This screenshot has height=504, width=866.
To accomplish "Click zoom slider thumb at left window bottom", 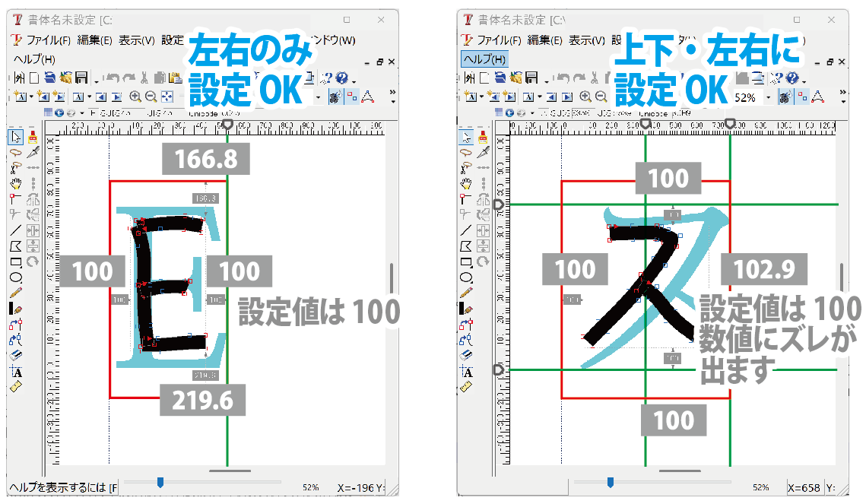I will click(160, 481).
